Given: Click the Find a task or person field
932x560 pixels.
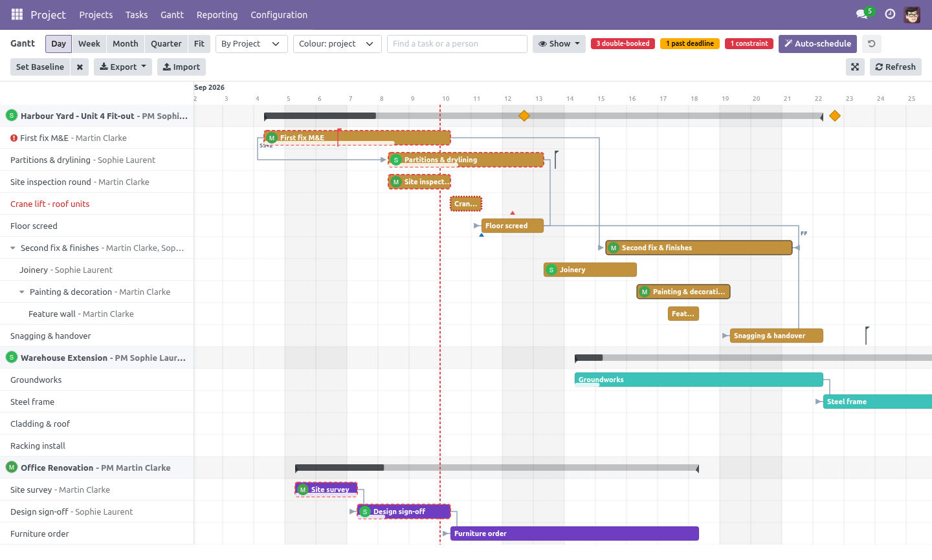Looking at the screenshot, I should coord(457,44).
